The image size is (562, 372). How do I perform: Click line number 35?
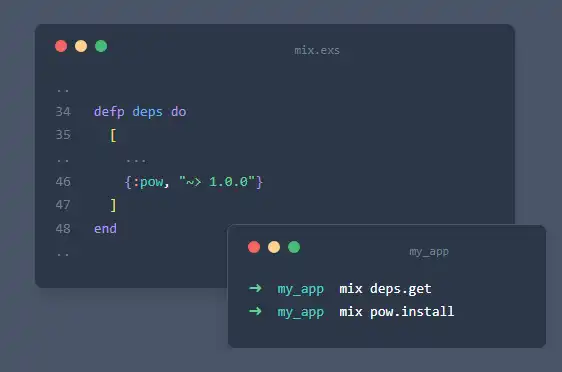click(63, 135)
